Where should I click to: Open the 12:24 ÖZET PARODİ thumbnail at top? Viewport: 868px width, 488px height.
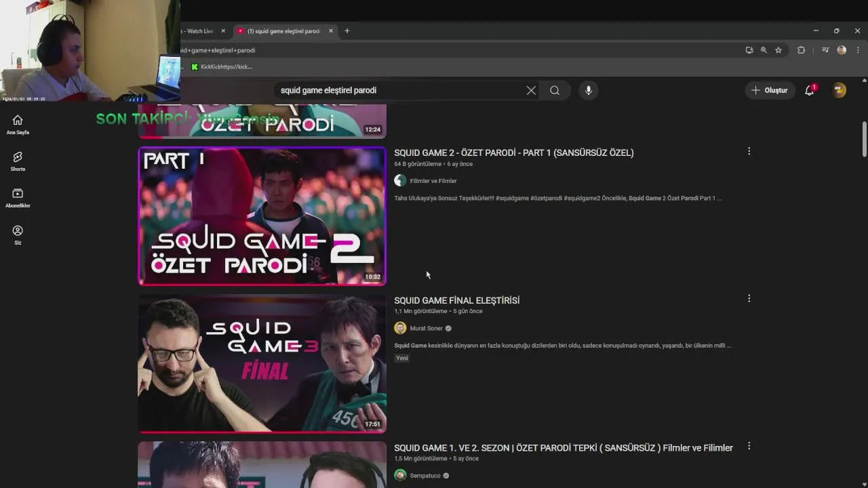pos(262,121)
